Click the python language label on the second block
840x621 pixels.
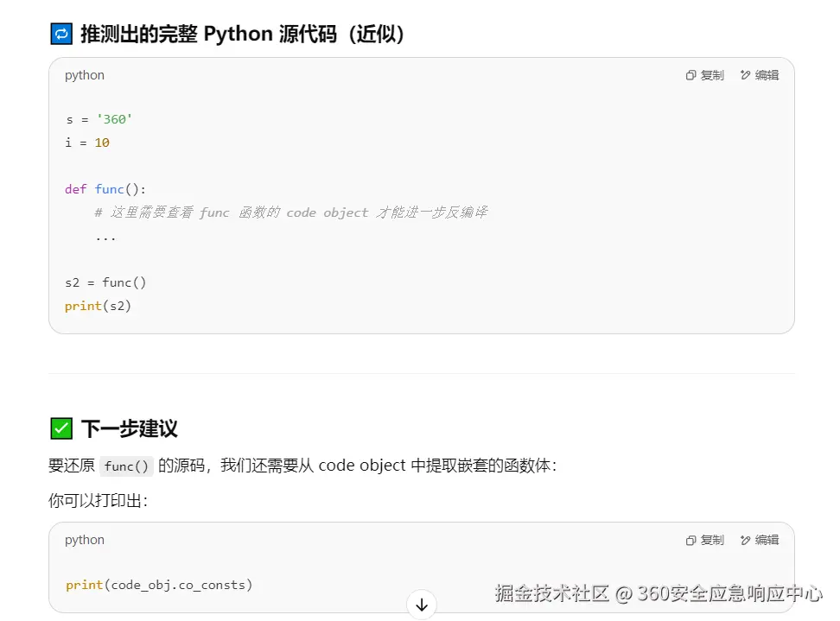[x=84, y=540]
